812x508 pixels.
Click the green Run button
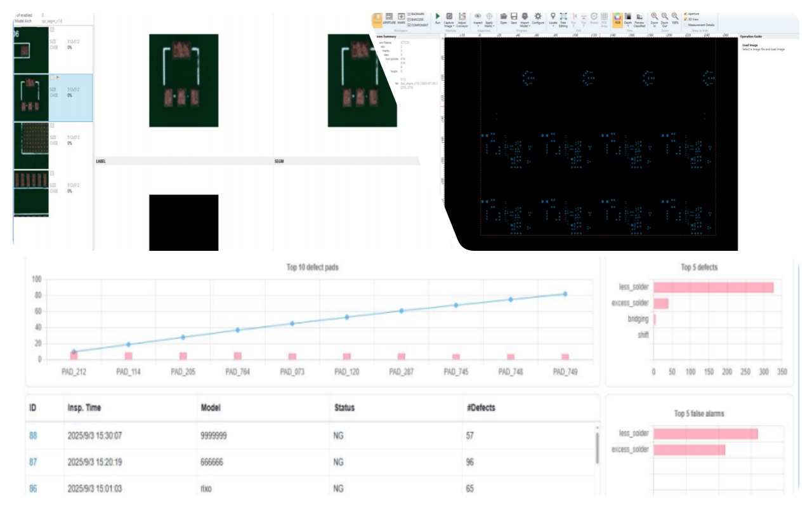click(x=438, y=17)
